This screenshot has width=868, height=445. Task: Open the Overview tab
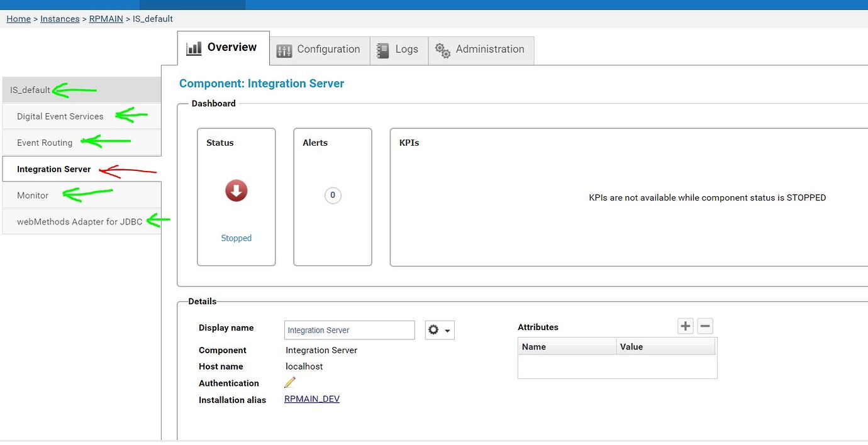223,48
